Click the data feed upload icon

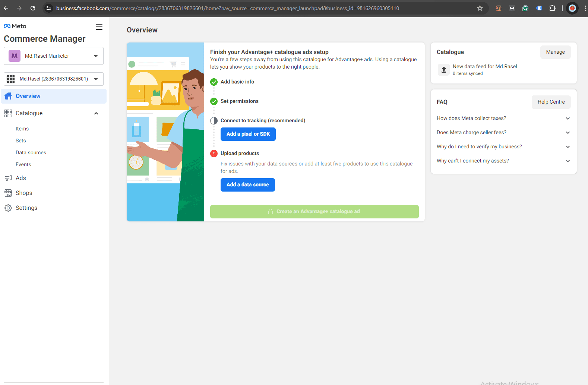pyautogui.click(x=444, y=70)
